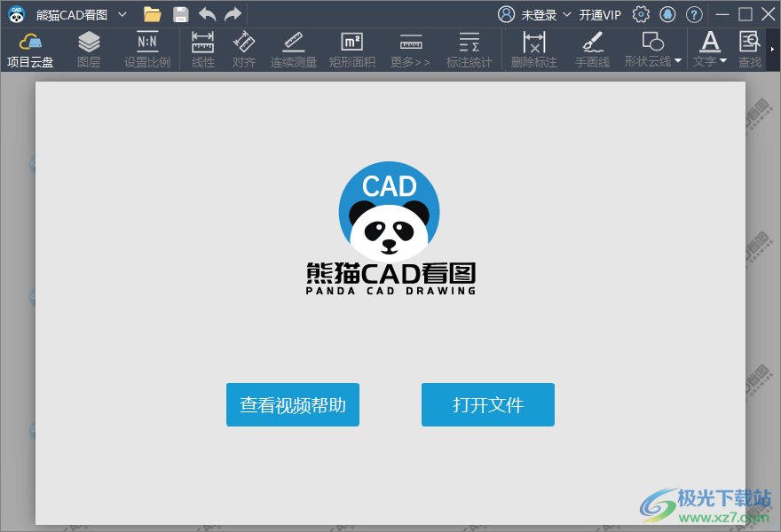Expand the 未登录 account dropdown arrow
Image resolution: width=781 pixels, height=532 pixels.
click(567, 14)
